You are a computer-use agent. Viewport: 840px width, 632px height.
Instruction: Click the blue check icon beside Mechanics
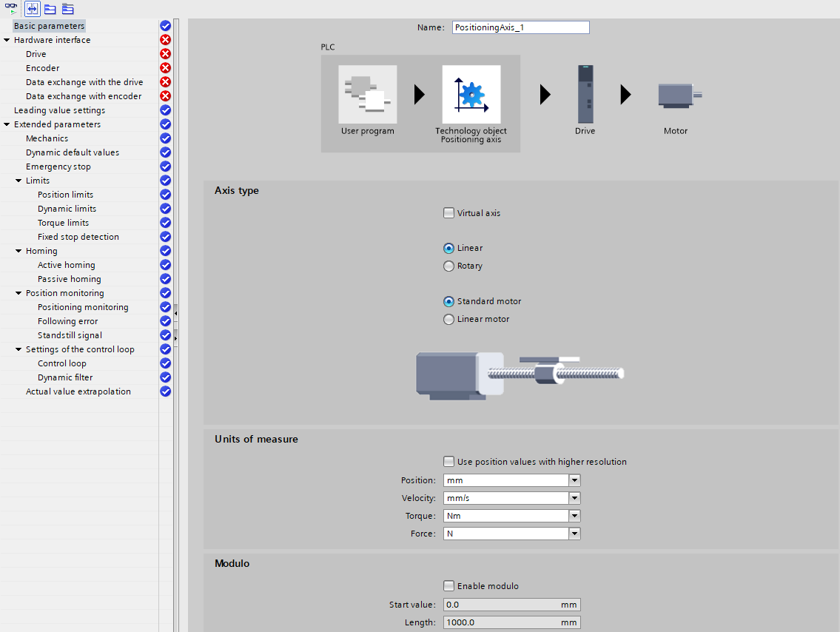pyautogui.click(x=164, y=138)
